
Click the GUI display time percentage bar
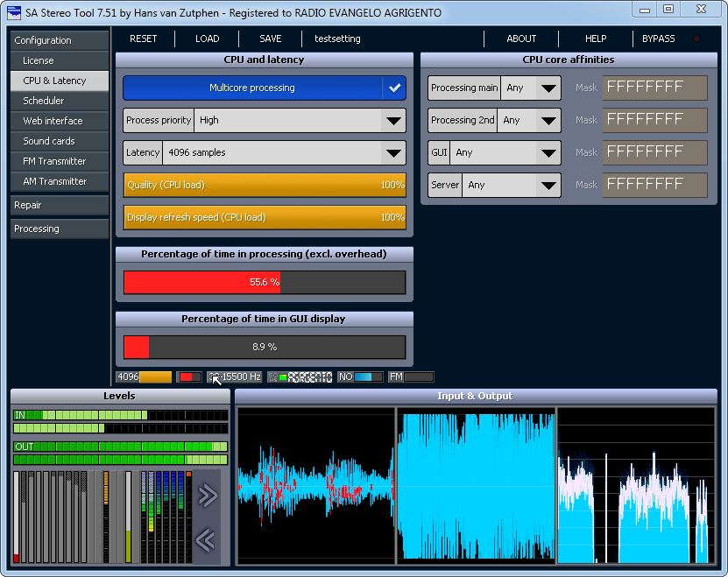coord(265,348)
